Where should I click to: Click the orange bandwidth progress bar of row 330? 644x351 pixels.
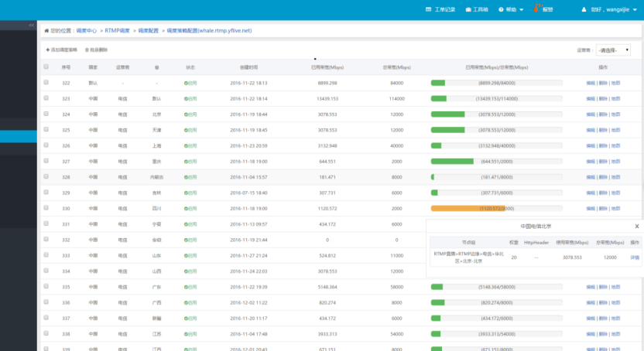point(468,208)
